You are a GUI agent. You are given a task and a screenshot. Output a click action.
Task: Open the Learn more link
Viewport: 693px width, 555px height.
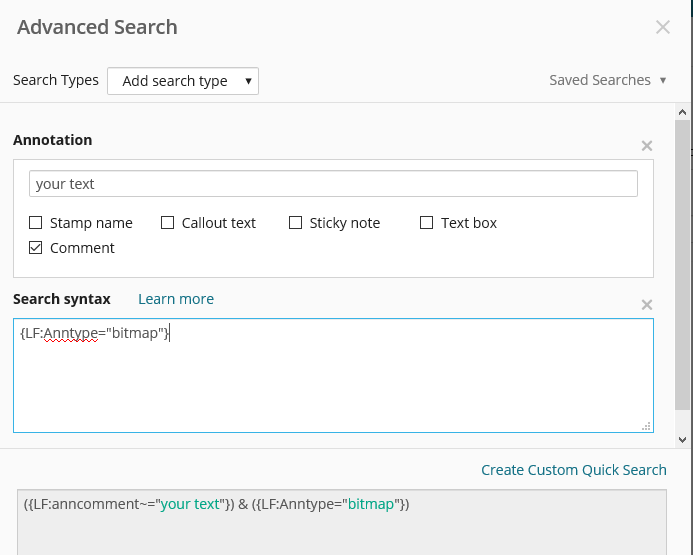(176, 299)
